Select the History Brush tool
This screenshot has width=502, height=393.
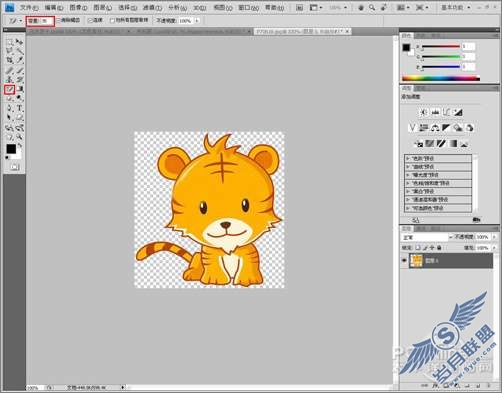click(x=19, y=80)
